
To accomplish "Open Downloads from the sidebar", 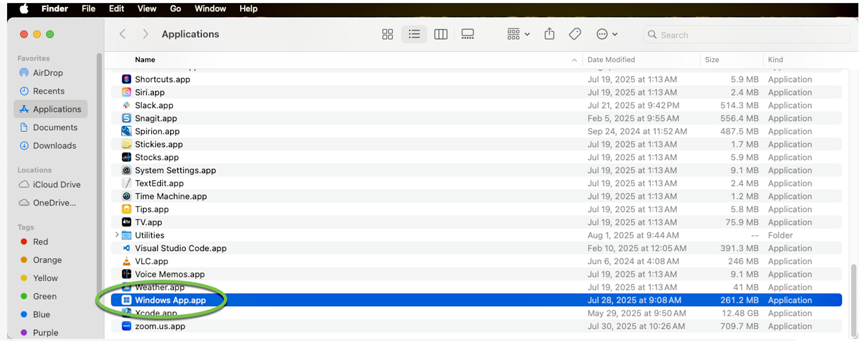I will coord(51,146).
